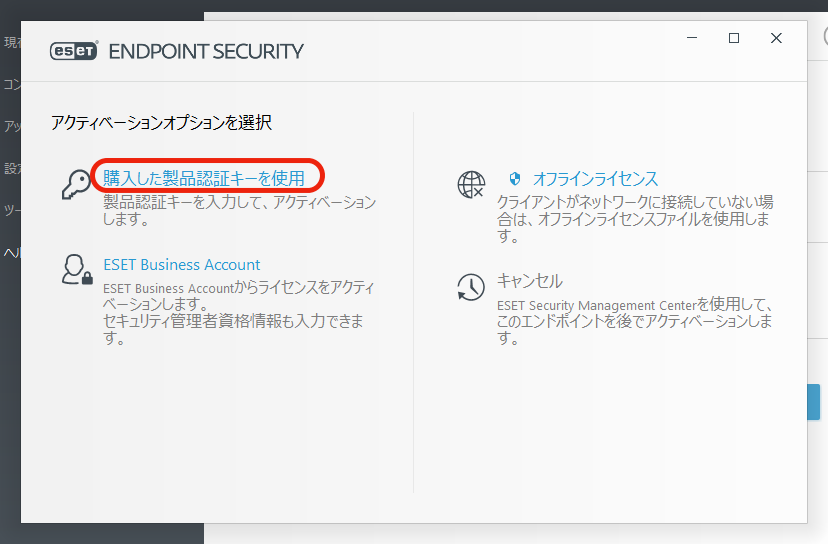The width and height of the screenshot is (828, 544).
Task: Click the globe icon for offline license
Action: pyautogui.click(x=471, y=184)
